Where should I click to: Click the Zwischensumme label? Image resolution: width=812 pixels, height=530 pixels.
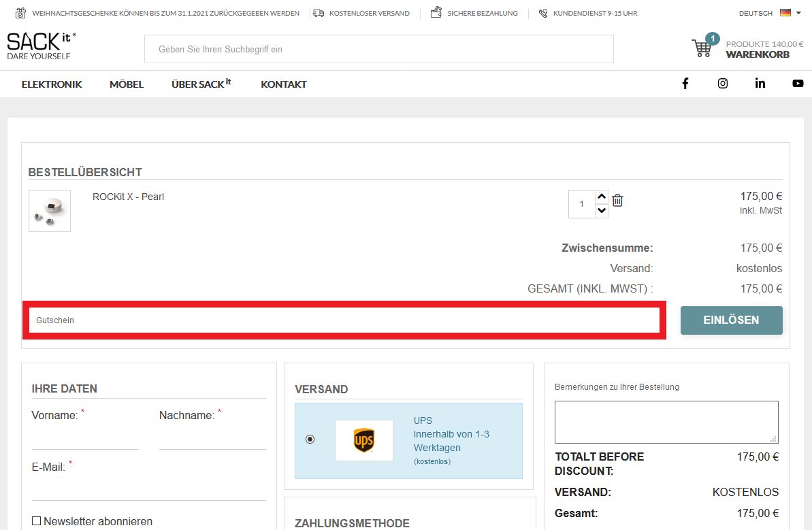607,248
